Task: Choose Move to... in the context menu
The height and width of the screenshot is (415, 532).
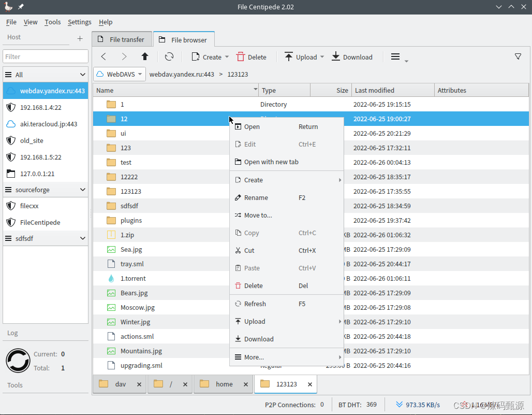Action: pos(287,216)
